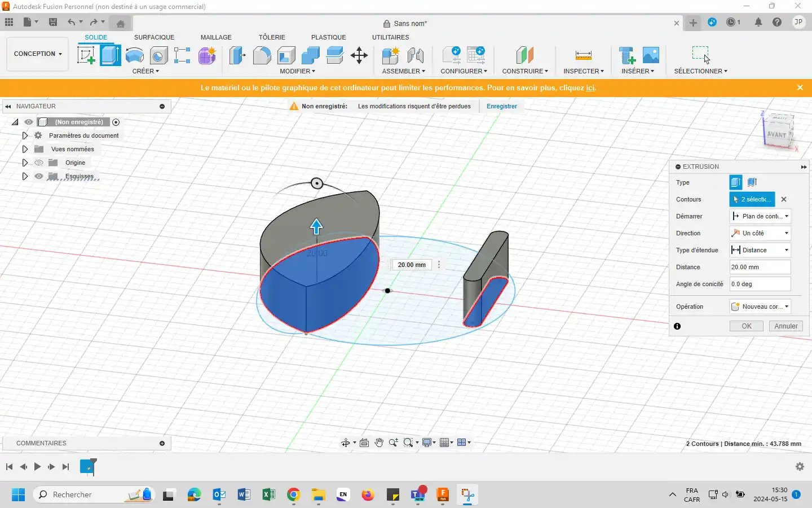The image size is (812, 508).
Task: Select the Insert Canvas image icon
Action: click(x=651, y=55)
